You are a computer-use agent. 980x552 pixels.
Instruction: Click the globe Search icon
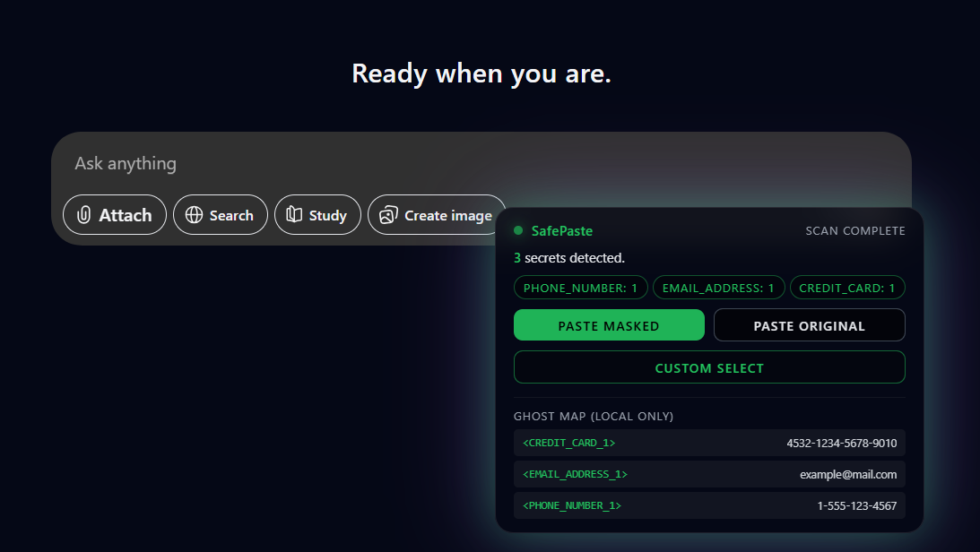(195, 215)
